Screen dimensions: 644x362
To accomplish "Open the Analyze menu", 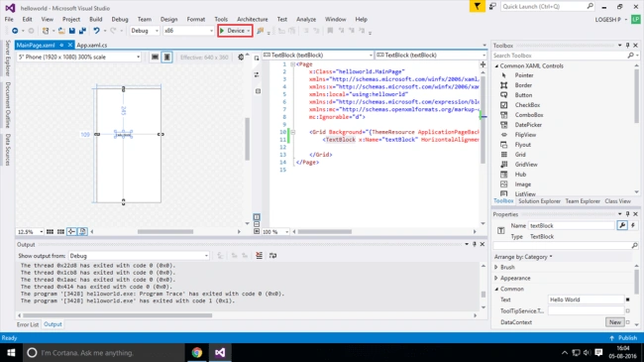I will coord(306,19).
